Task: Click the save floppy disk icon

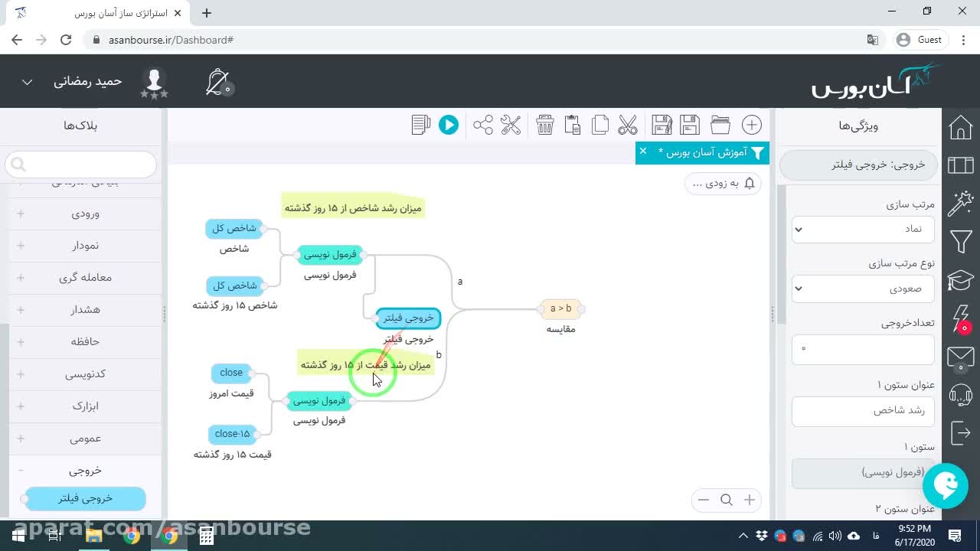Action: [x=690, y=125]
